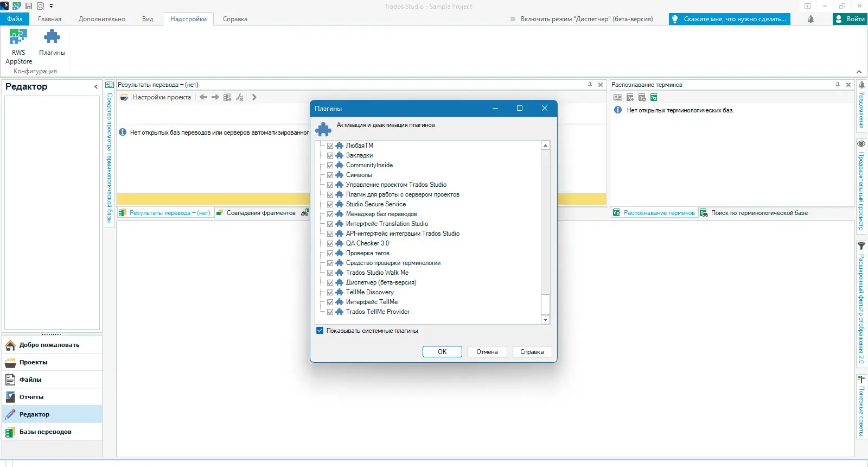Toggle the QA Checker 3.0 plugin checkbox
This screenshot has height=467, width=868.
click(330, 243)
